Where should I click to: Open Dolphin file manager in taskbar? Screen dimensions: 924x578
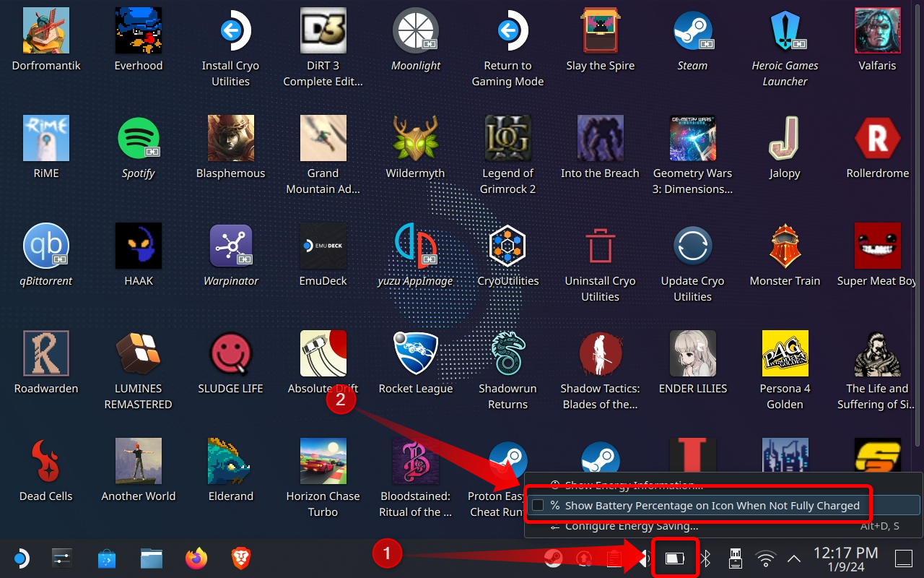(151, 558)
